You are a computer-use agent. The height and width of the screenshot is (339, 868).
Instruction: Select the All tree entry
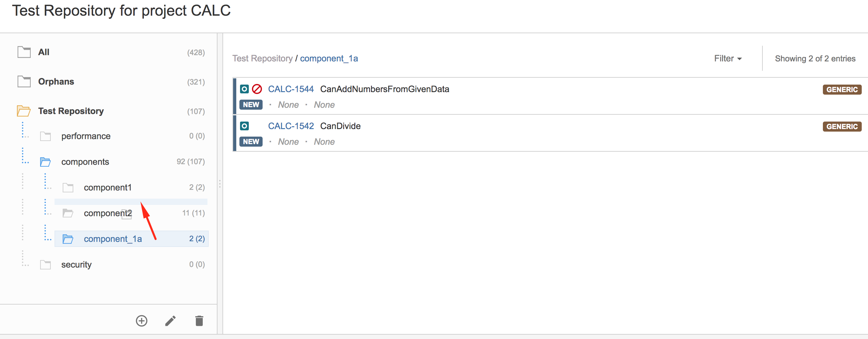click(44, 52)
